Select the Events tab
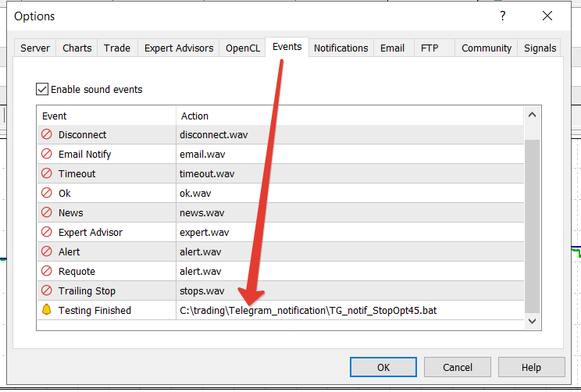 [x=287, y=47]
